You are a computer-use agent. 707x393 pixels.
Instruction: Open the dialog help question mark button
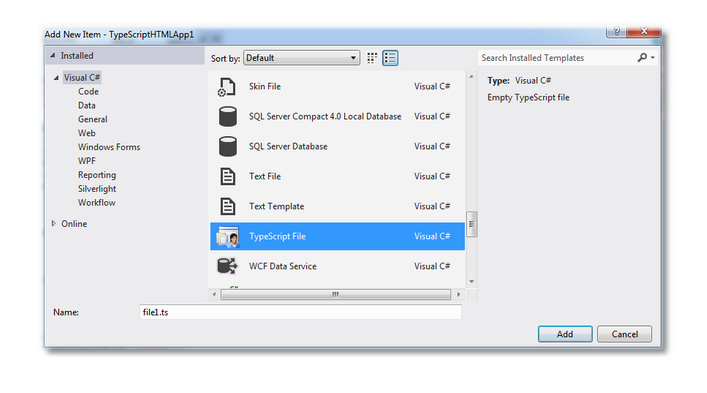(617, 31)
